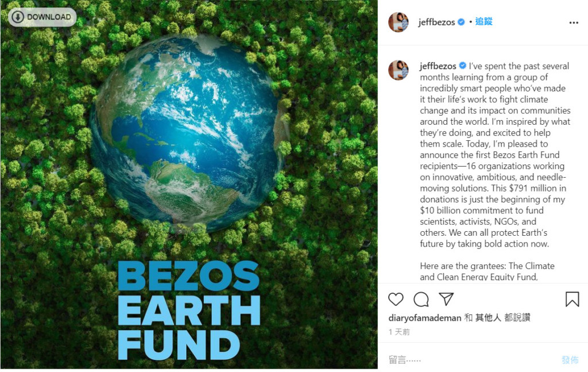Click the 追蹤 follow link
The image size is (588, 372).
pos(483,22)
